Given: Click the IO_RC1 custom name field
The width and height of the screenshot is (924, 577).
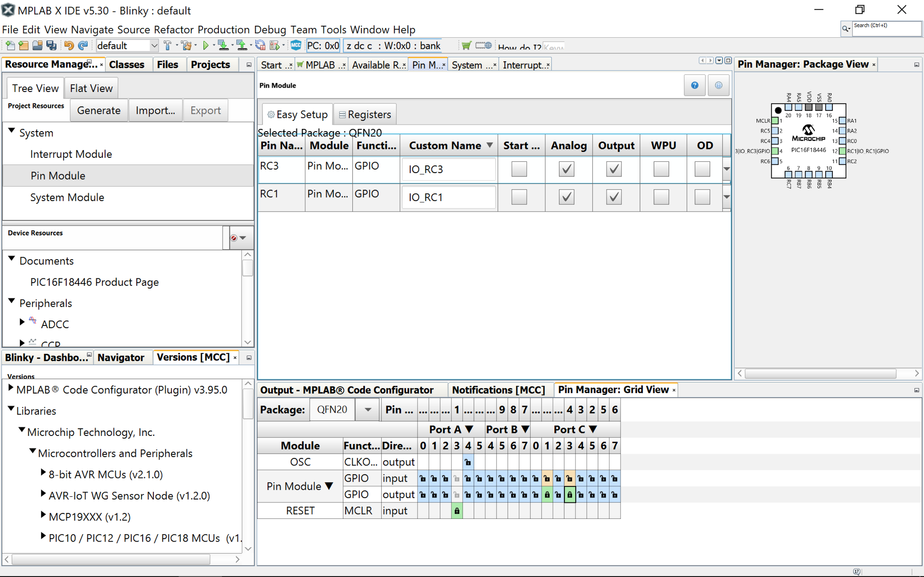Looking at the screenshot, I should click(x=448, y=197).
